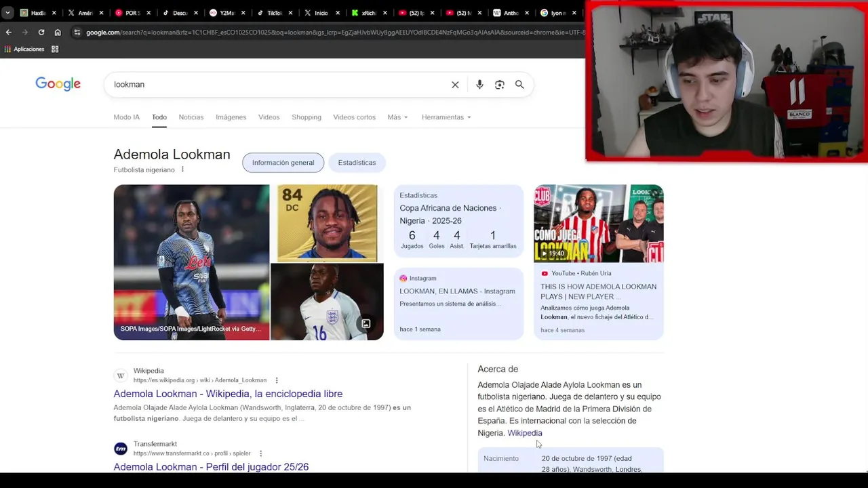868x488 pixels.
Task: Open Ademola Lookman Wikipedia article link
Action: click(x=228, y=394)
